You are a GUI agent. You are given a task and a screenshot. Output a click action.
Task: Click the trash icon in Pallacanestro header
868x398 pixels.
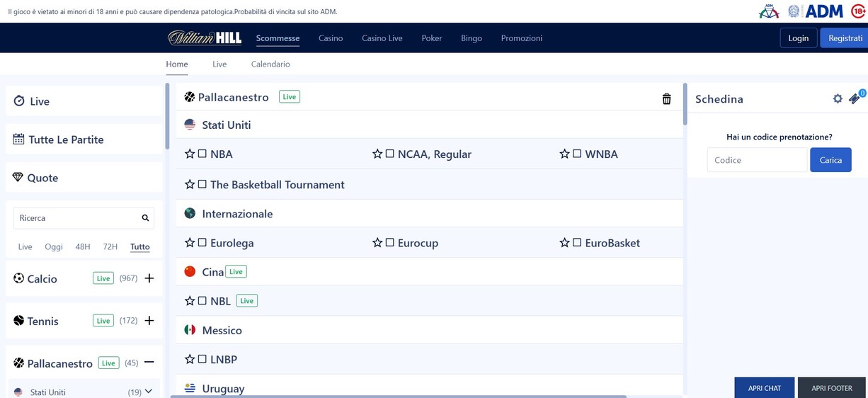[x=666, y=99]
